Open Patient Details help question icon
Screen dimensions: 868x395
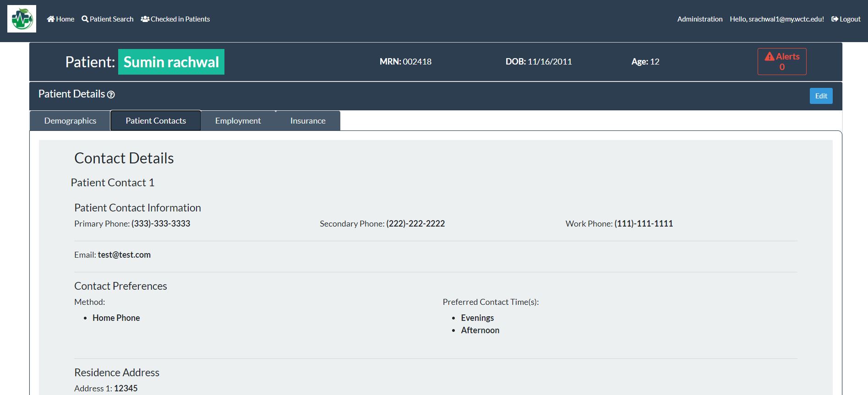[x=111, y=95]
